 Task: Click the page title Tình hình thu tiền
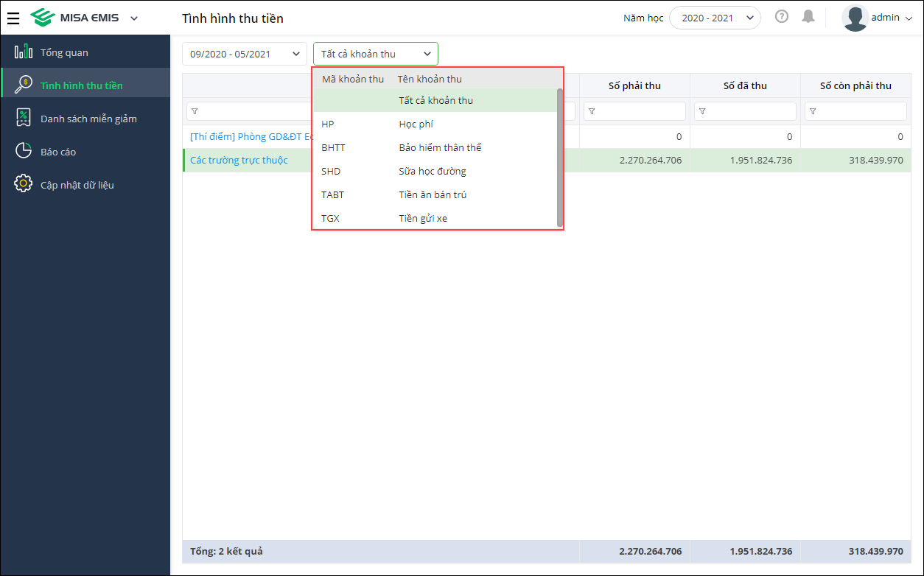pos(233,18)
